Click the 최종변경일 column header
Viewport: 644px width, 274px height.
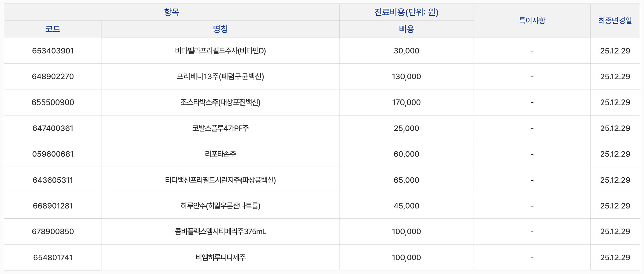615,20
